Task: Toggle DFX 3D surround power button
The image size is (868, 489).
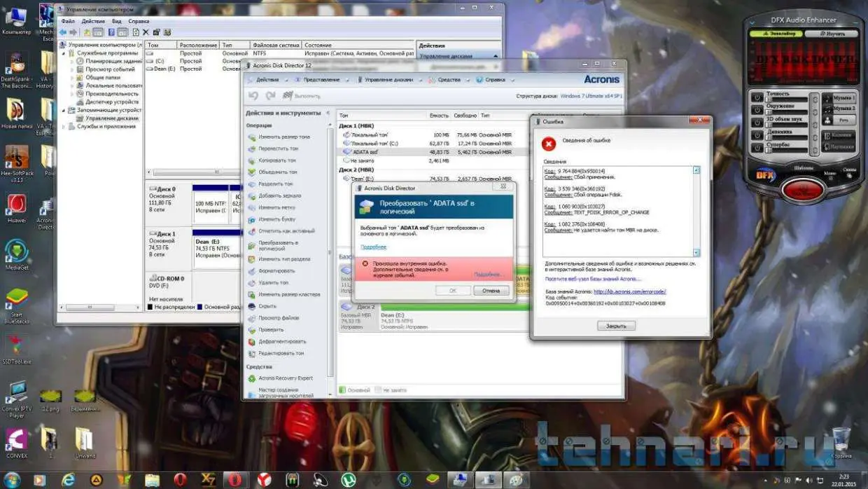Action: pyautogui.click(x=757, y=123)
